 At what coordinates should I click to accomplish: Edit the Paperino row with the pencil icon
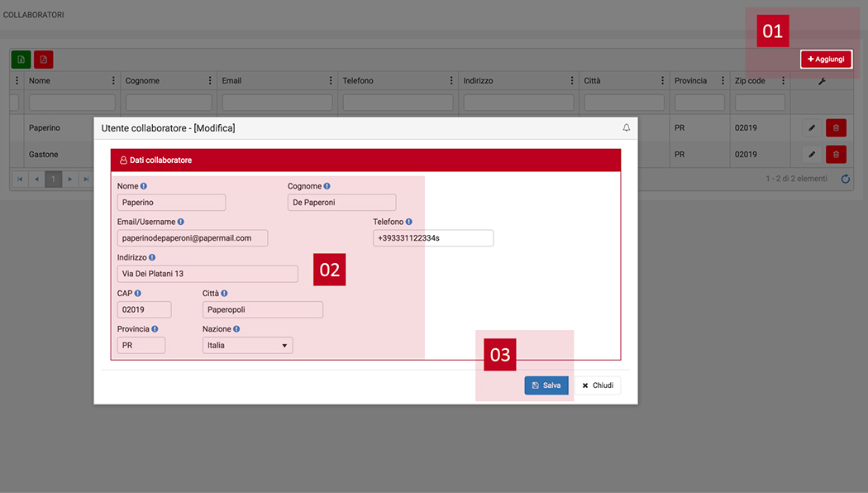(812, 128)
